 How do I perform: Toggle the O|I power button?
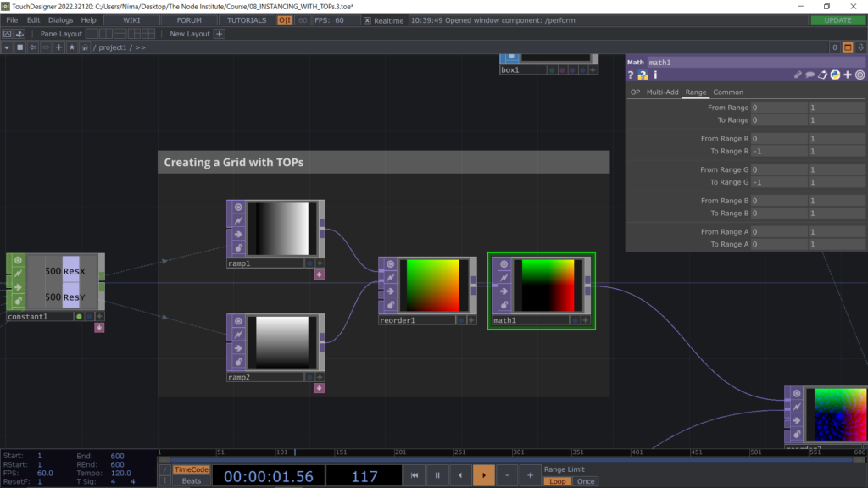285,20
